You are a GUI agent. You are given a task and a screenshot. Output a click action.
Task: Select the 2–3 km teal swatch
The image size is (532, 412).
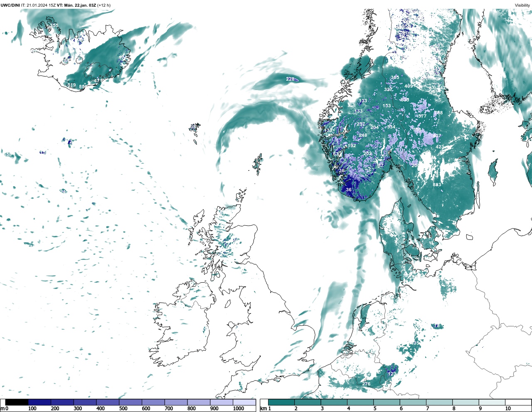point(308,402)
